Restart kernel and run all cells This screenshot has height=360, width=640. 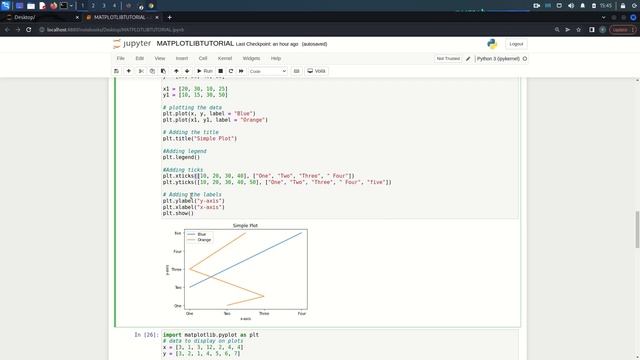point(241,71)
